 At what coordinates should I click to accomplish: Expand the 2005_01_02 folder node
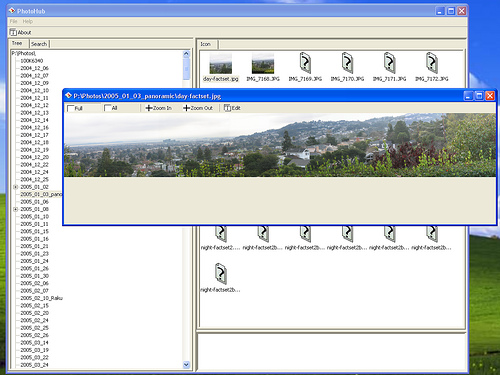click(x=15, y=187)
